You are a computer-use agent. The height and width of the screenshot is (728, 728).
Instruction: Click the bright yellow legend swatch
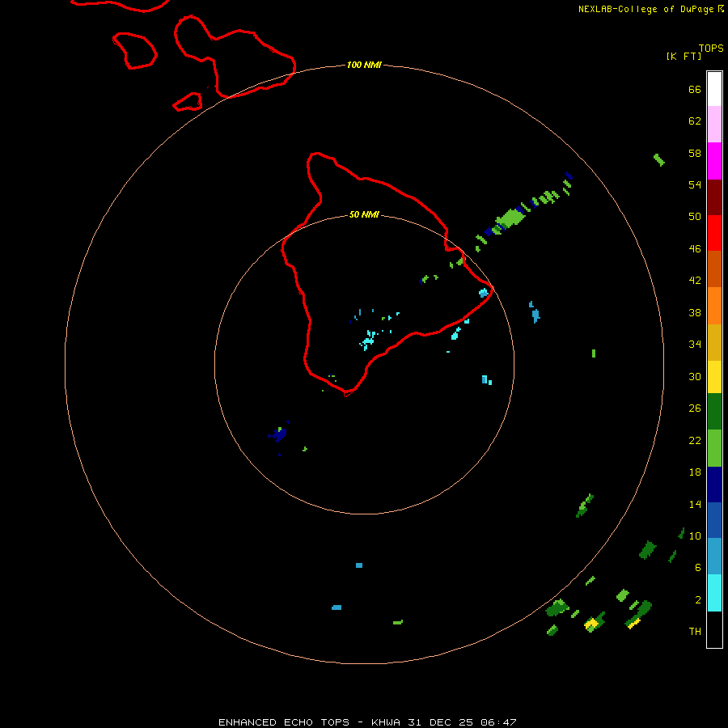click(714, 377)
